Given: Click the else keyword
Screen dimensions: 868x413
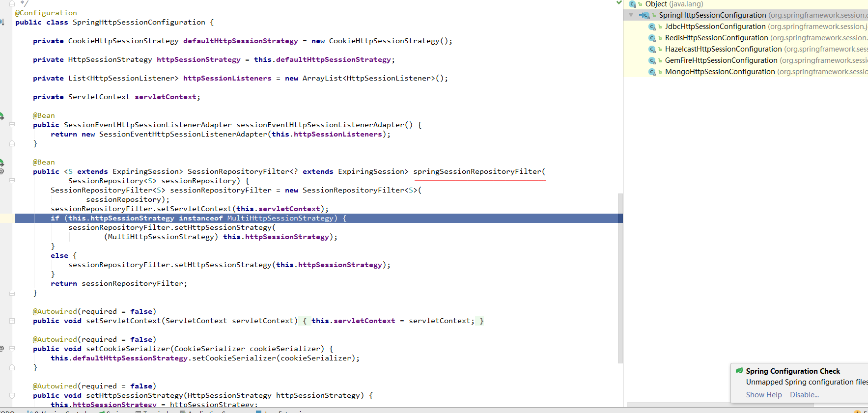Looking at the screenshot, I should tap(59, 255).
